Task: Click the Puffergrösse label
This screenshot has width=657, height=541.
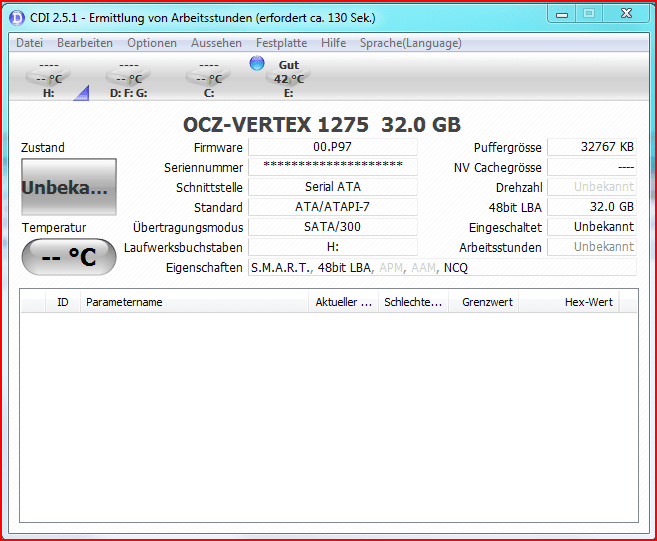Action: pyautogui.click(x=508, y=148)
